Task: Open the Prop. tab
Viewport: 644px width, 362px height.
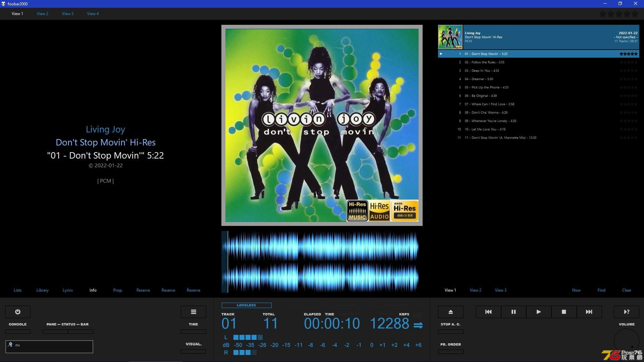Action: point(118,290)
